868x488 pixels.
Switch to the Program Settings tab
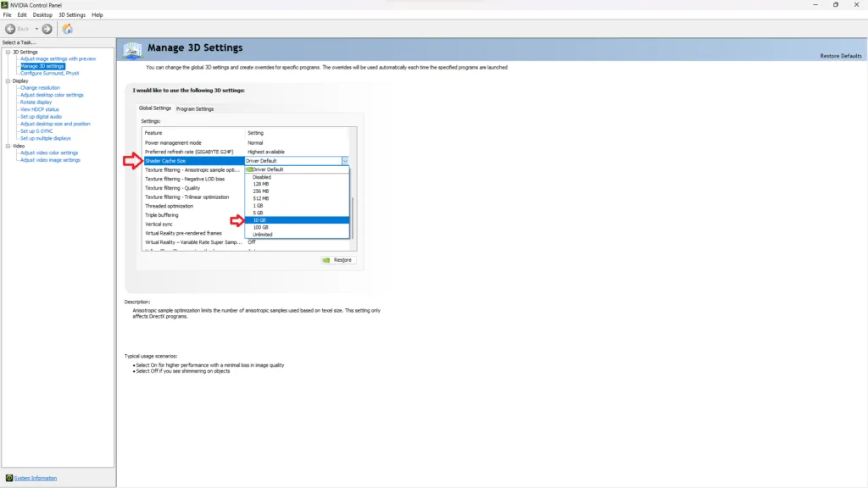tap(195, 108)
